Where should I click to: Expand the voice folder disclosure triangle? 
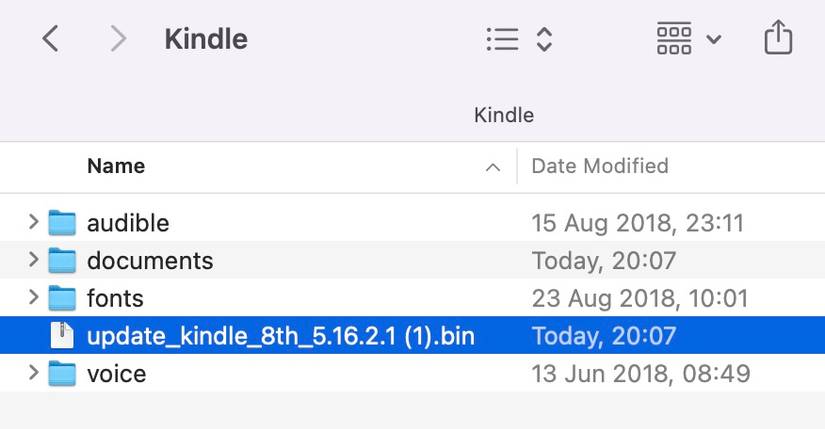pyautogui.click(x=33, y=374)
